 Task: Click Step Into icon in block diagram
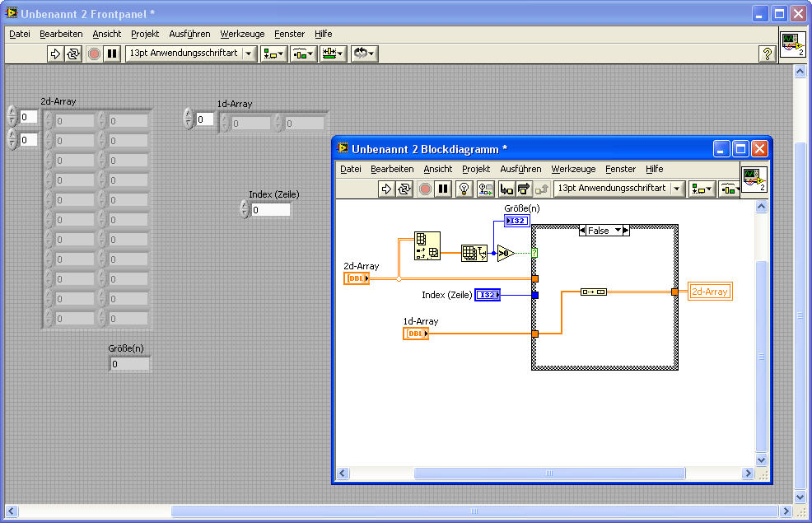[x=506, y=189]
